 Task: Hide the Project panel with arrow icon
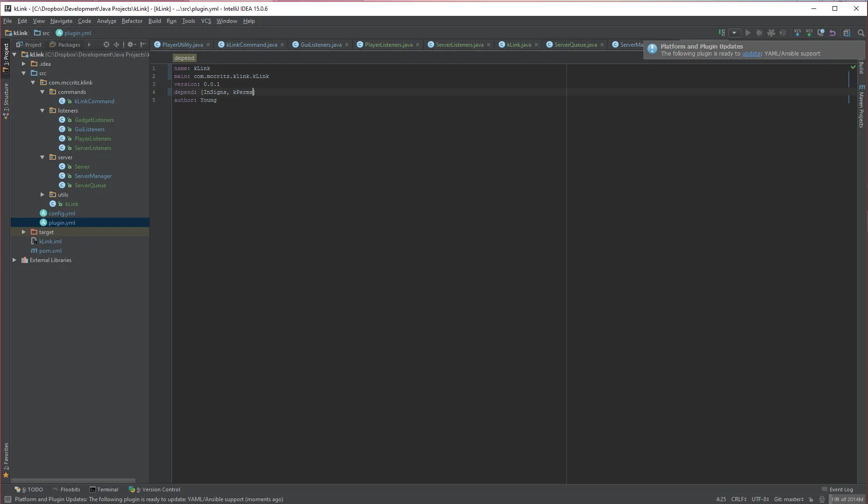pyautogui.click(x=143, y=44)
